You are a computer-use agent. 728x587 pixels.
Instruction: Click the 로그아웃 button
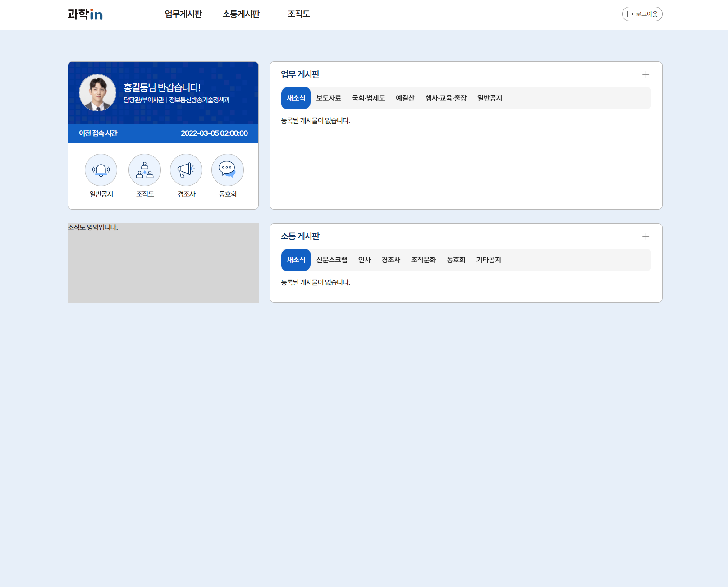pyautogui.click(x=642, y=14)
